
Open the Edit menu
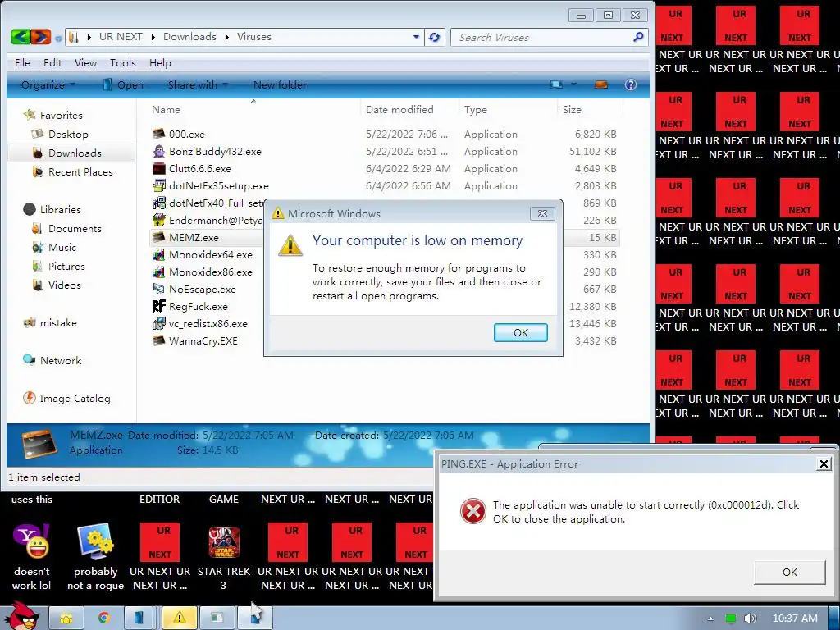click(x=52, y=62)
